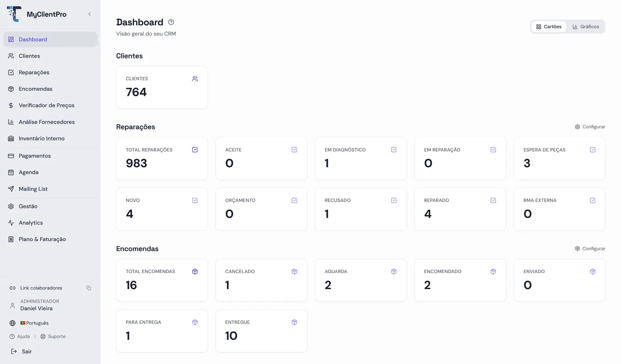
Task: Click the MyClientPro logo icon
Action: tap(14, 14)
